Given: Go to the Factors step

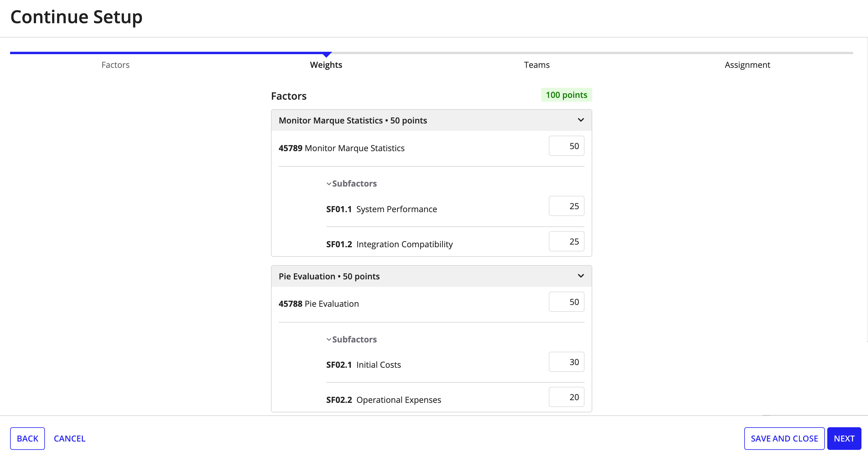Looking at the screenshot, I should pyautogui.click(x=115, y=65).
